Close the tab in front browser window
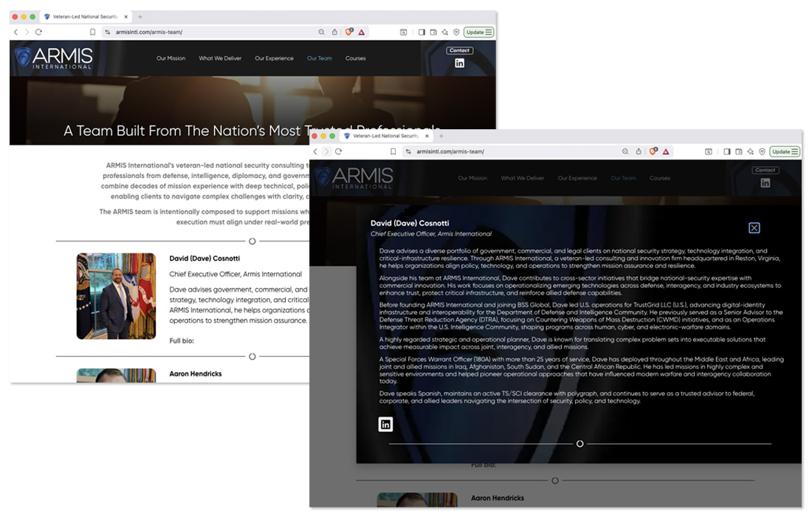Image resolution: width=812 pixels, height=517 pixels. pyautogui.click(x=427, y=136)
